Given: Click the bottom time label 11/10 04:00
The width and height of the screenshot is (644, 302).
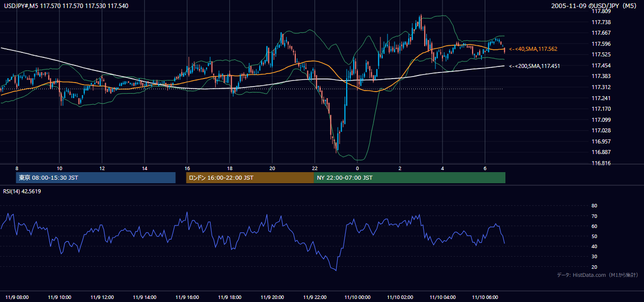Looking at the screenshot, I should click(442, 297).
